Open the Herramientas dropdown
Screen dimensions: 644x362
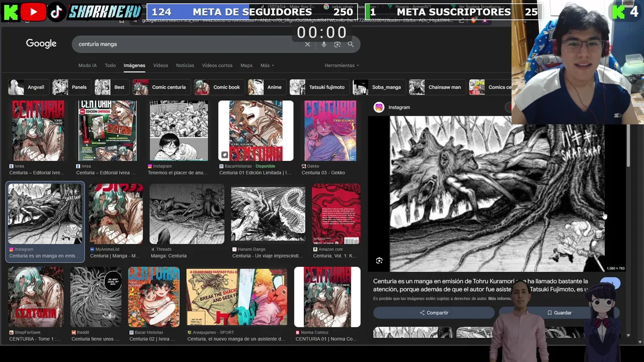[342, 65]
